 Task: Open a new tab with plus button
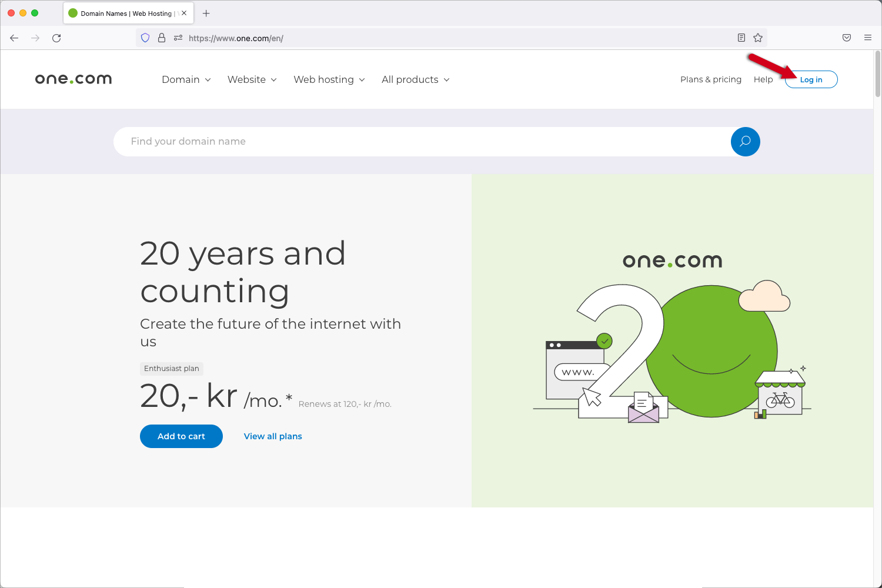[x=206, y=14]
